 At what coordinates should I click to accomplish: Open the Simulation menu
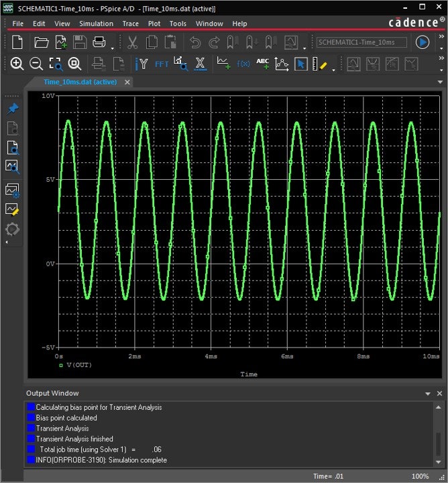[96, 23]
